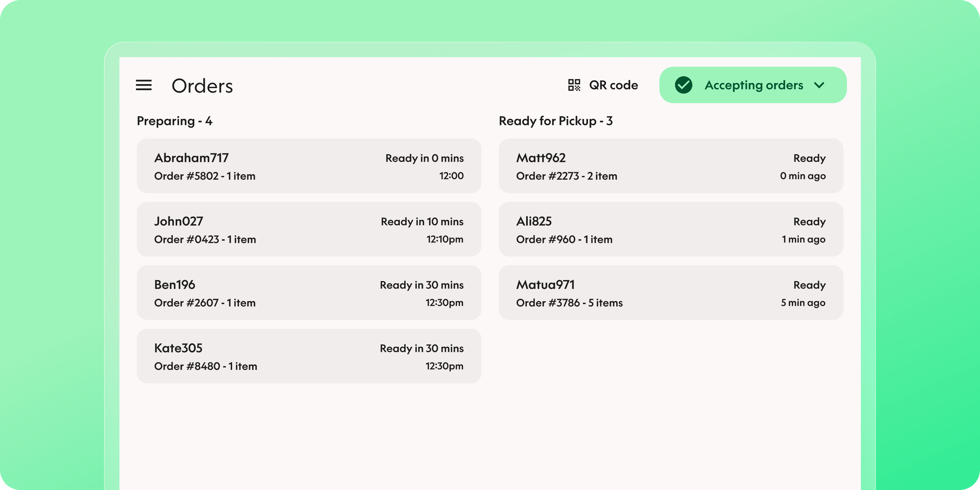The height and width of the screenshot is (490, 980).
Task: Open John027 order #0423 card
Action: pyautogui.click(x=309, y=229)
